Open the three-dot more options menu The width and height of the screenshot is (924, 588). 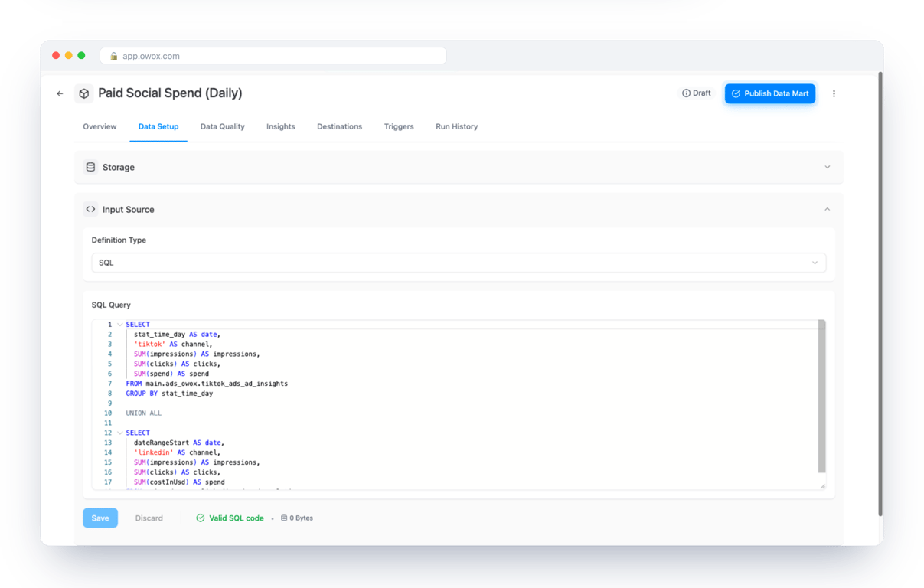(x=834, y=93)
